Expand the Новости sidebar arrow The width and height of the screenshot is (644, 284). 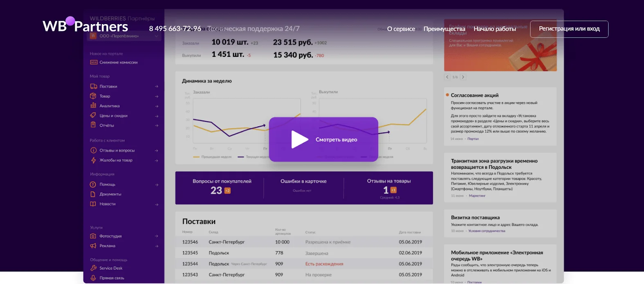[x=157, y=204]
